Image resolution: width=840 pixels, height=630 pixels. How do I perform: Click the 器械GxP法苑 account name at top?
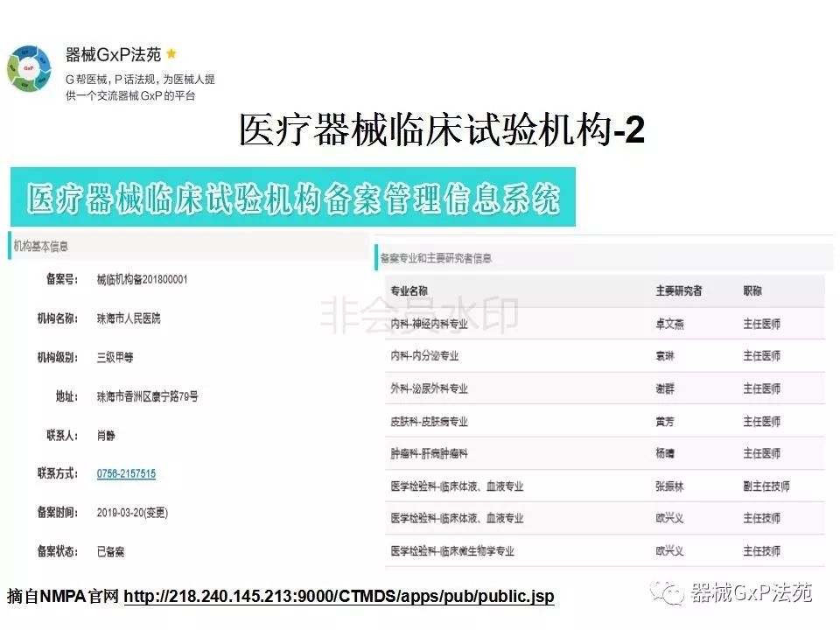point(113,54)
